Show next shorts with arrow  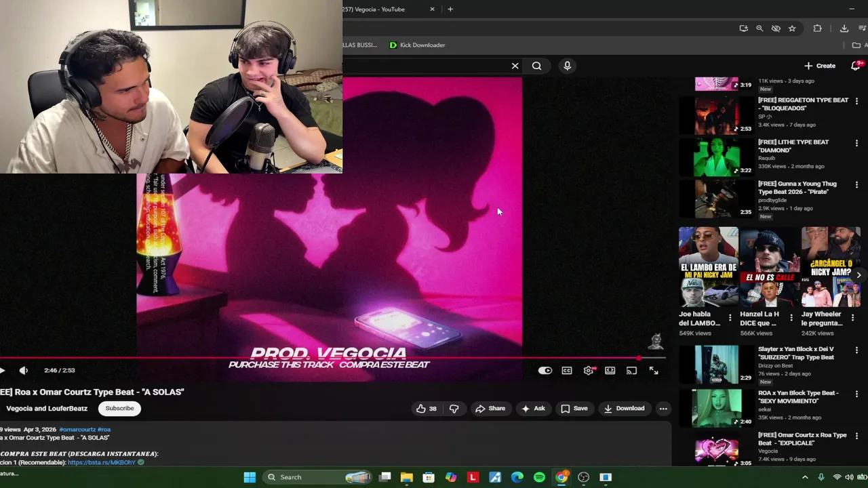(x=859, y=275)
